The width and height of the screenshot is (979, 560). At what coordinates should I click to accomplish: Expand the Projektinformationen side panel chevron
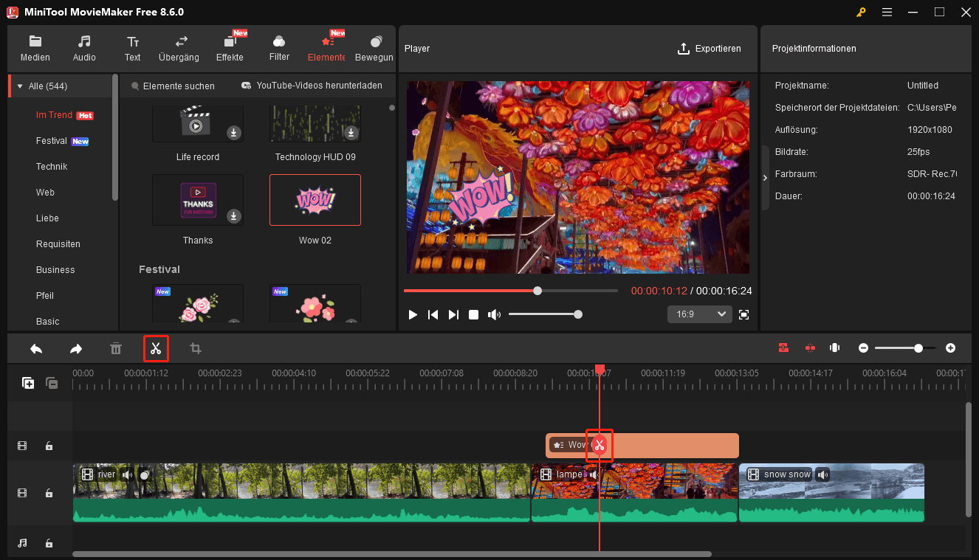(765, 177)
